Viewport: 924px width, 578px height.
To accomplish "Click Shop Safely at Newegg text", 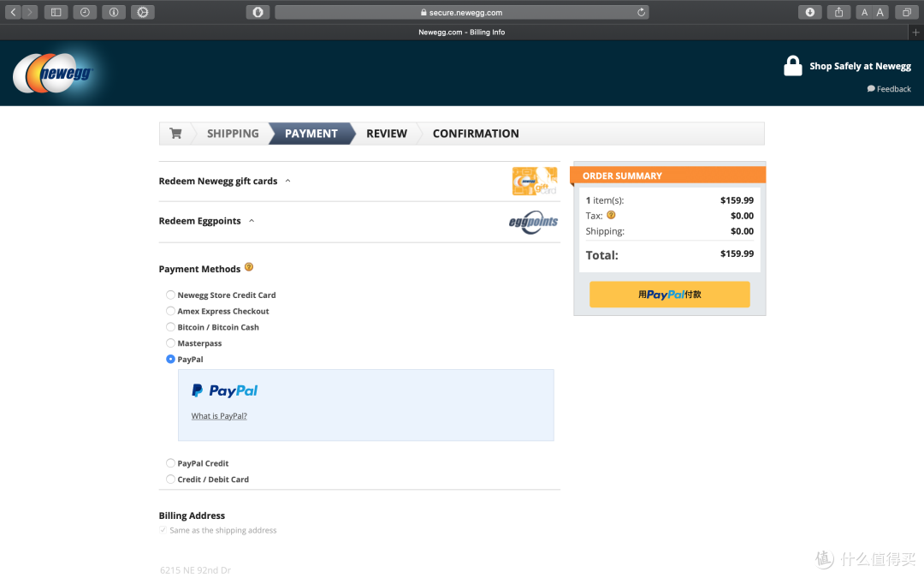I will (860, 66).
